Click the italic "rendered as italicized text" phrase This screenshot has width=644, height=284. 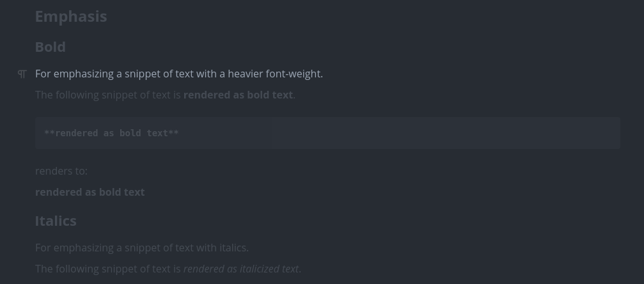tap(241, 269)
